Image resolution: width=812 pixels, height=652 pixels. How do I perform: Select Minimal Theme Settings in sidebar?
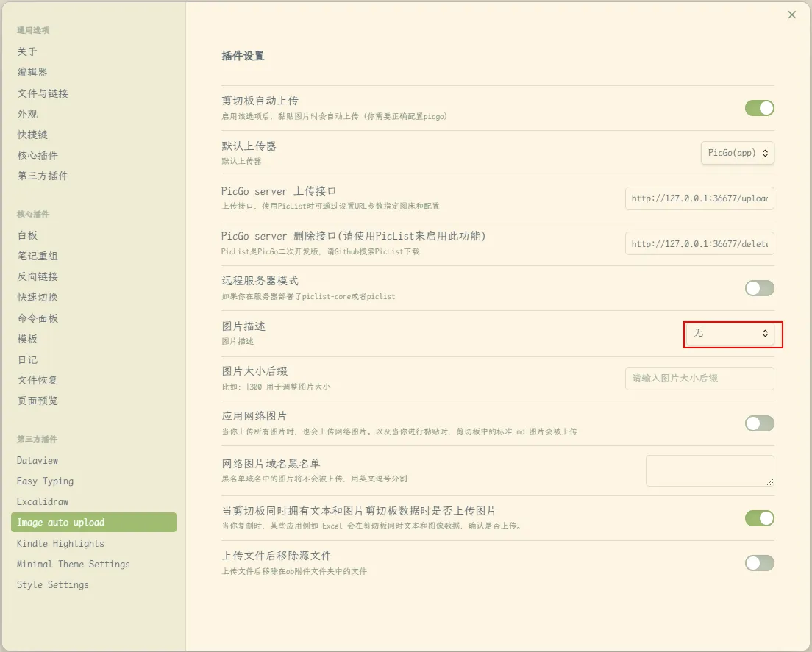click(73, 564)
